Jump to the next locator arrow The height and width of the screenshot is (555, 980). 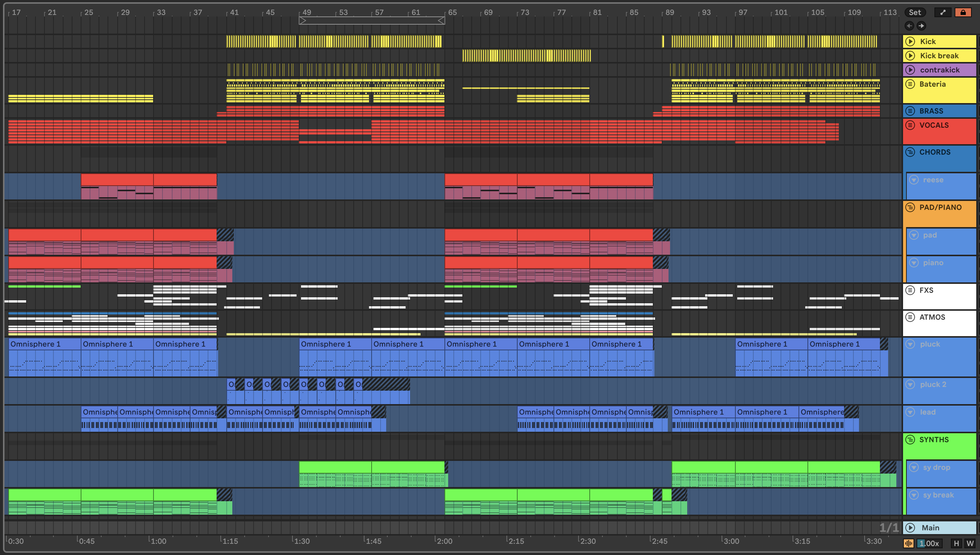coord(921,25)
